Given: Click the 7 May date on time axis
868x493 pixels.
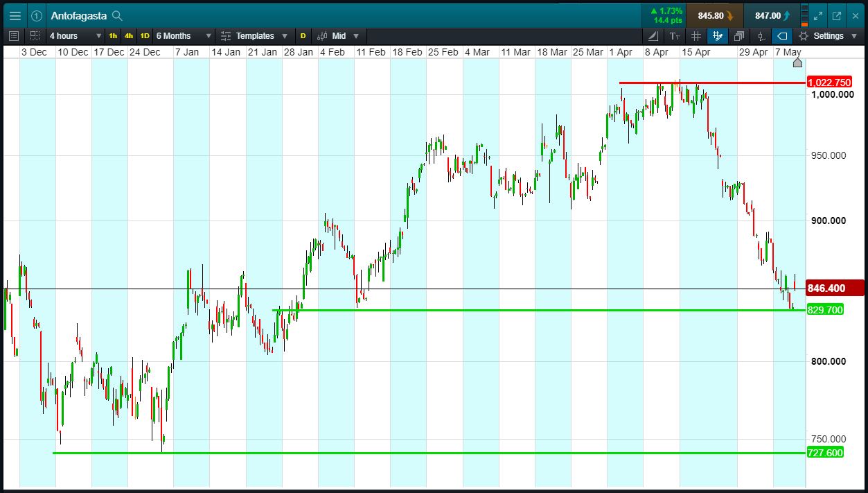Looking at the screenshot, I should tap(788, 52).
